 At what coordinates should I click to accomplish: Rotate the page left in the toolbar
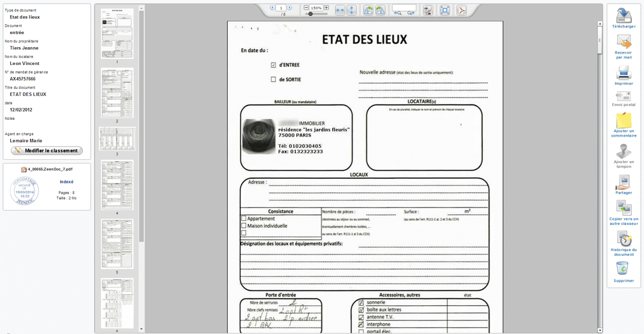368,10
